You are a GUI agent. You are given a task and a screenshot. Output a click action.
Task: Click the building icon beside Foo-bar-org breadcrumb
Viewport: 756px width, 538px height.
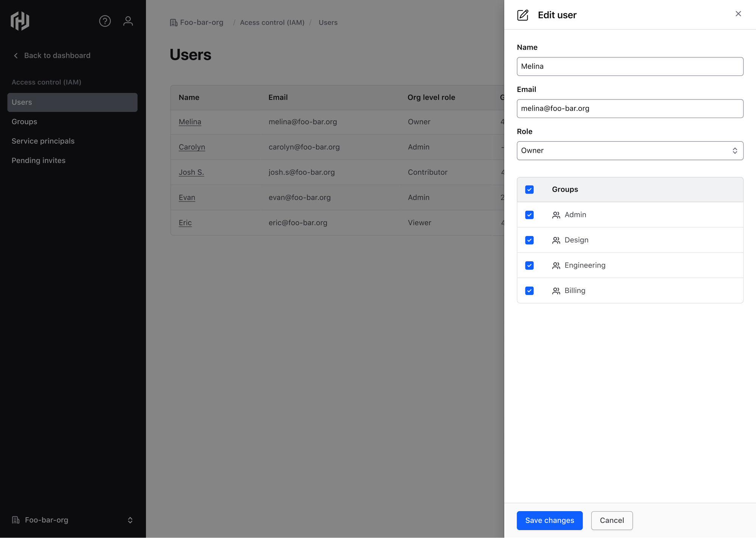pos(174,23)
